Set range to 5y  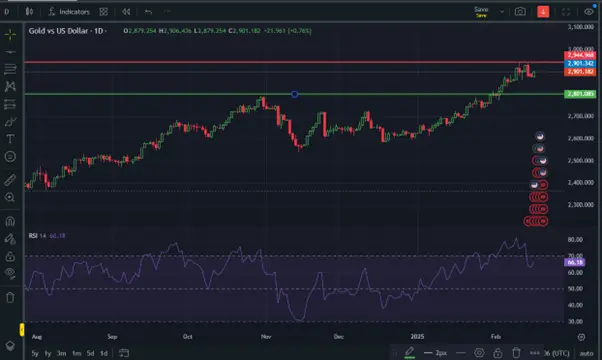point(35,353)
